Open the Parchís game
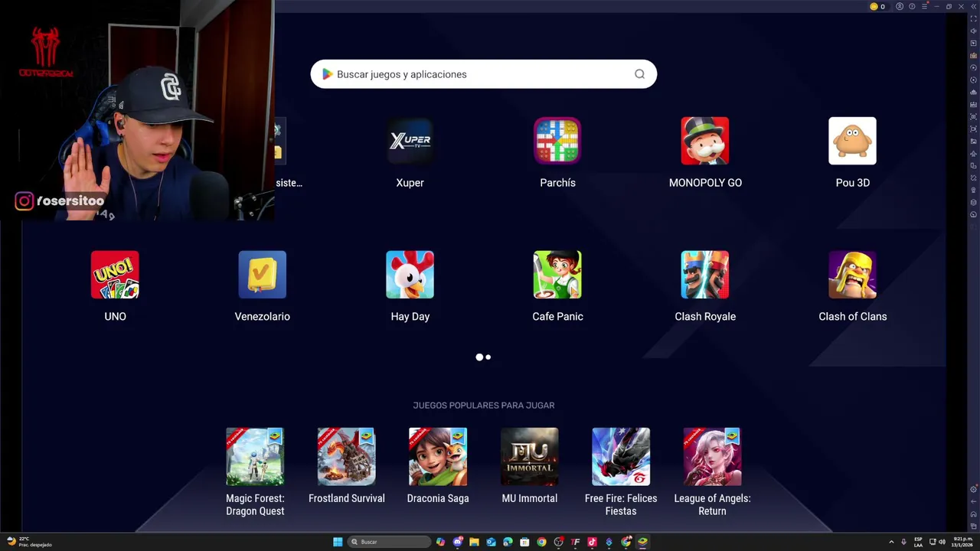Viewport: 980px width, 551px height. (x=557, y=141)
